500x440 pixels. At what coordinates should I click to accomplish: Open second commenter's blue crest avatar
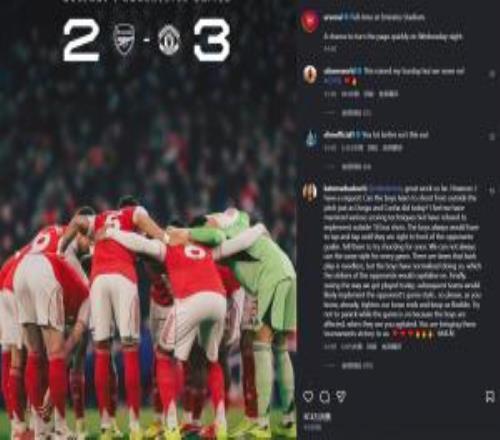click(311, 138)
